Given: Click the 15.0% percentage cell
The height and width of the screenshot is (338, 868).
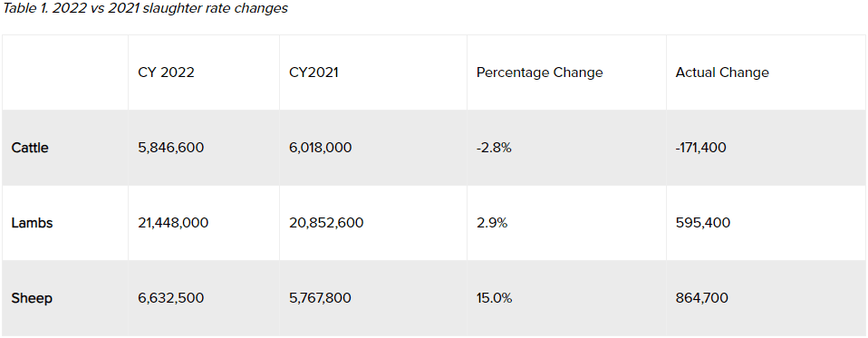Looking at the screenshot, I should [x=494, y=298].
